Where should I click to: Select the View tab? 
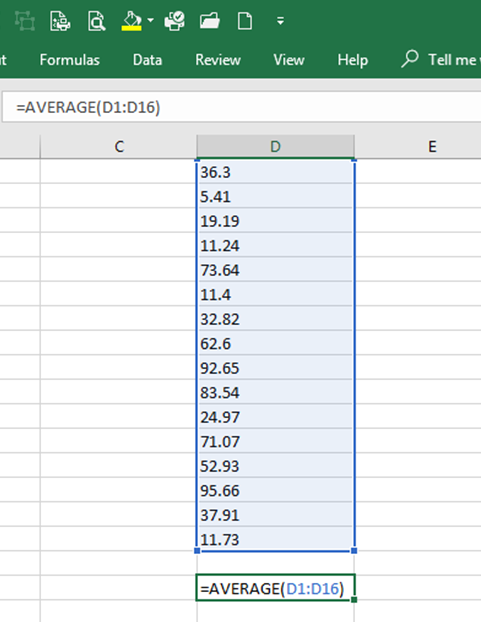289,60
